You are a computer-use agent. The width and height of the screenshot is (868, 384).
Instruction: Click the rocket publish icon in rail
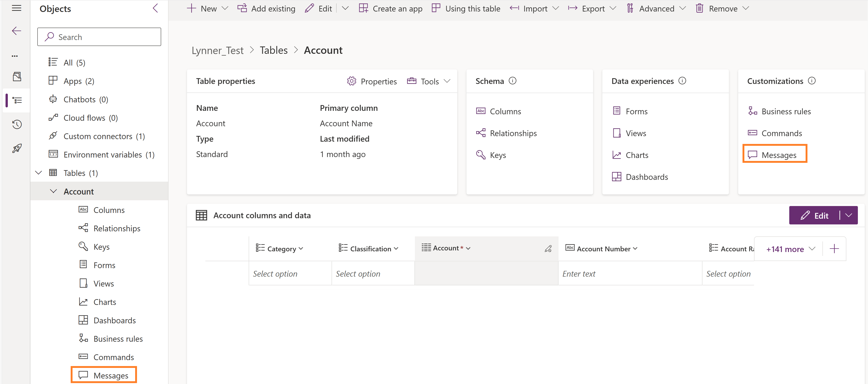coord(17,148)
